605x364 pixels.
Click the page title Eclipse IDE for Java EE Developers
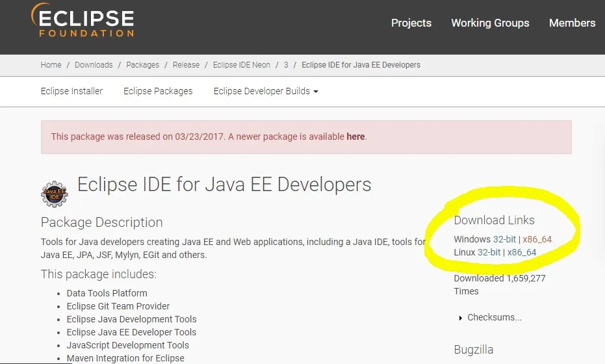(x=224, y=185)
